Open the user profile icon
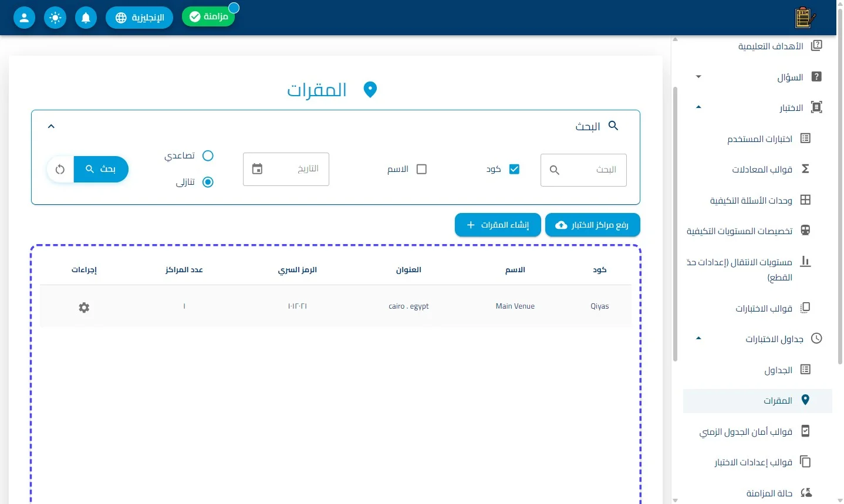This screenshot has width=844, height=504. (24, 18)
